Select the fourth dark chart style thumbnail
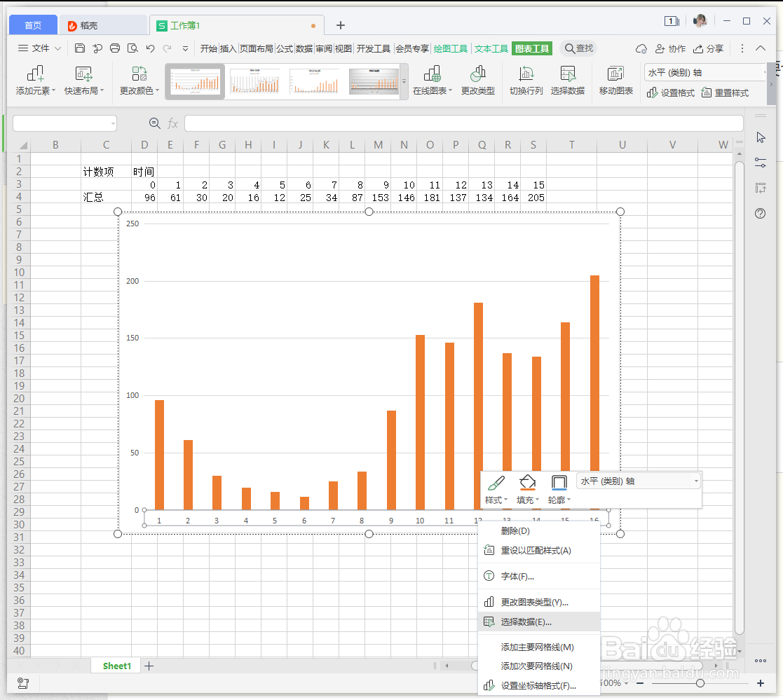The image size is (783, 700). (374, 81)
